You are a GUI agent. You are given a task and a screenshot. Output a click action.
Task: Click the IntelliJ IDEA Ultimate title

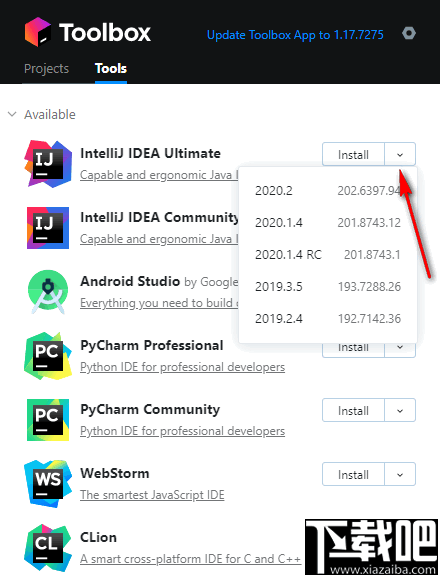150,153
